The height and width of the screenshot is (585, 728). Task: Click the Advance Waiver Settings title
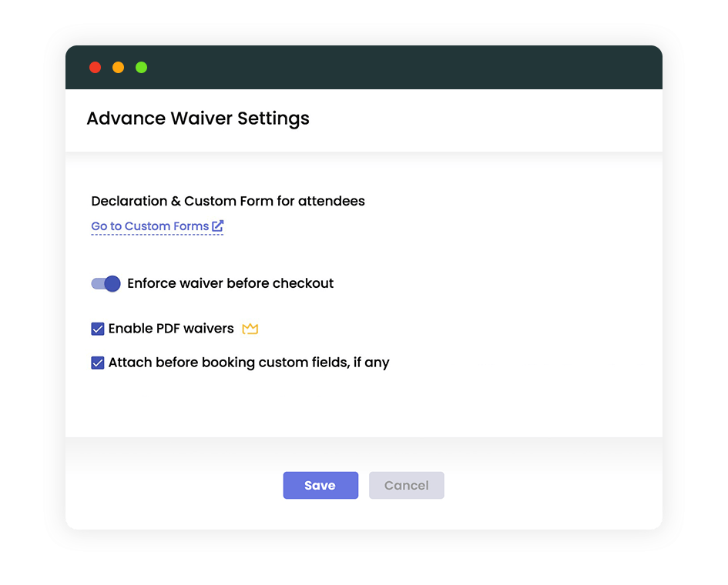(198, 119)
